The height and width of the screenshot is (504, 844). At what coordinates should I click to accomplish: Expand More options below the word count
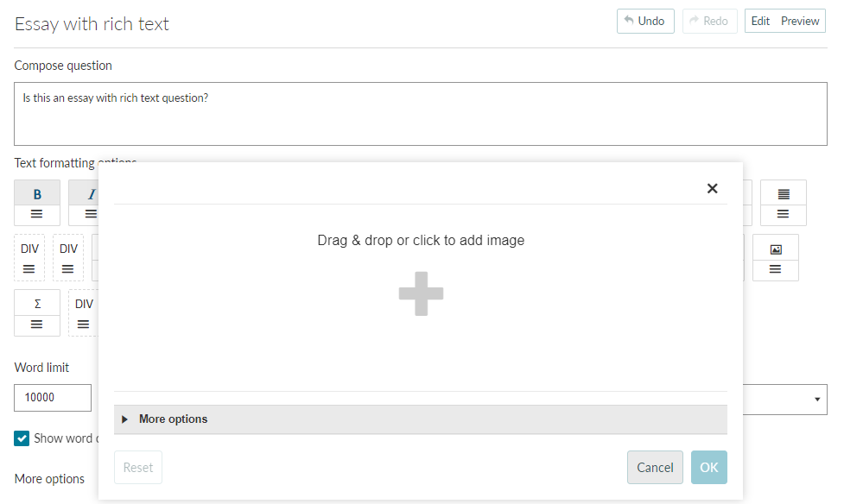click(49, 479)
